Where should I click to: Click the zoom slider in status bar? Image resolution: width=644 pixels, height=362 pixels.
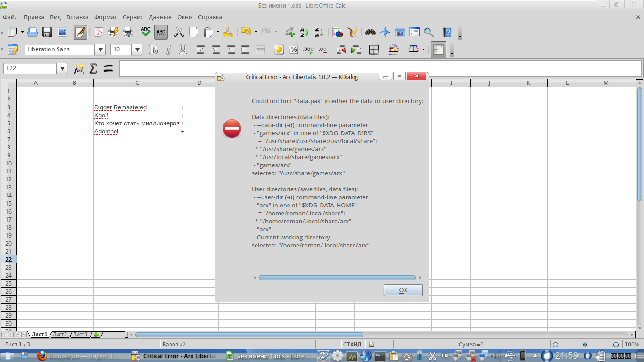tap(585, 345)
